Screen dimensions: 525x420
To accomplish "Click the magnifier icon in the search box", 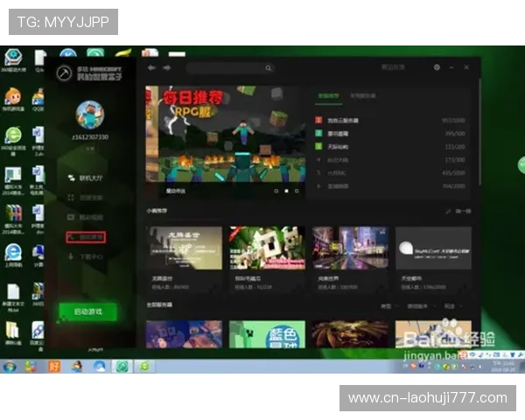I will click(x=269, y=68).
